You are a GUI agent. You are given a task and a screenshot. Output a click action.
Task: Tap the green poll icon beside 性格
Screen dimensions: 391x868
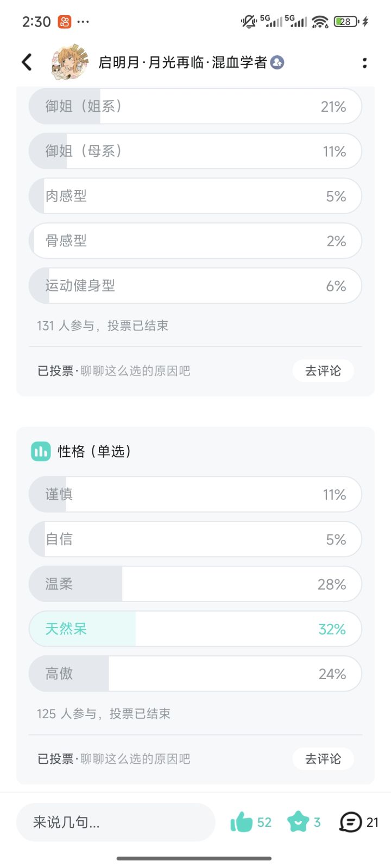tap(41, 451)
